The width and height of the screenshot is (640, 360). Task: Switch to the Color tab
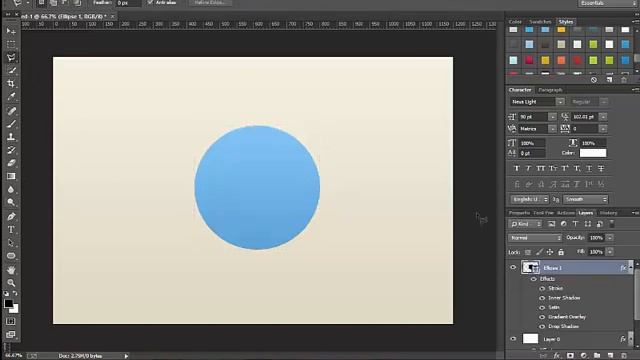[515, 22]
